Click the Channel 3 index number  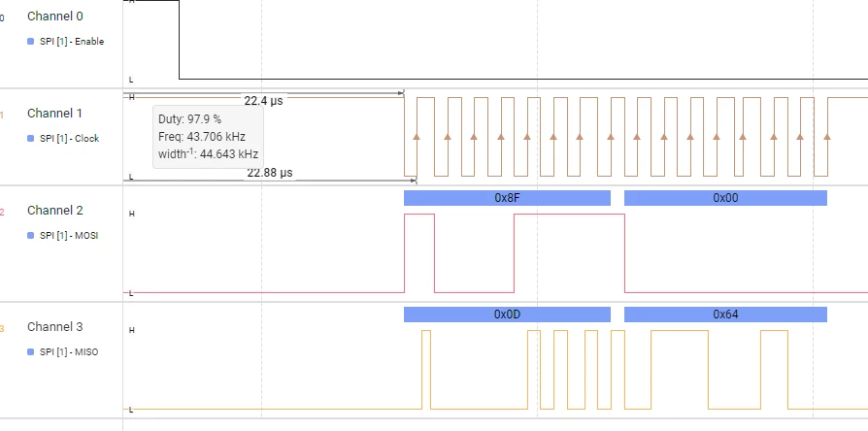(x=2, y=329)
